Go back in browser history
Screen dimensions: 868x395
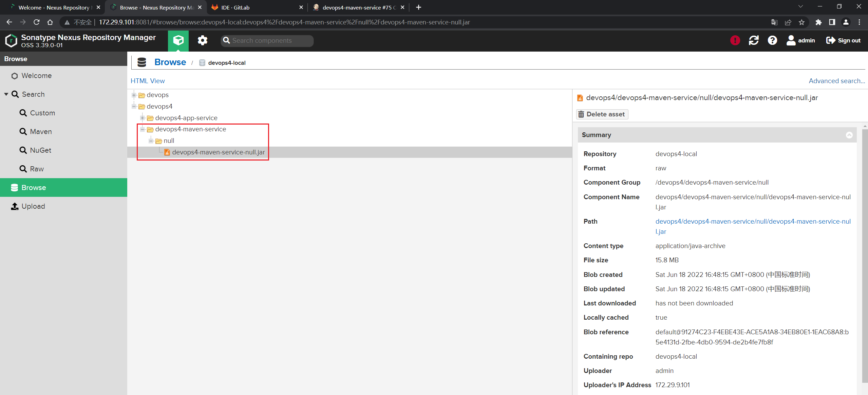click(x=9, y=22)
